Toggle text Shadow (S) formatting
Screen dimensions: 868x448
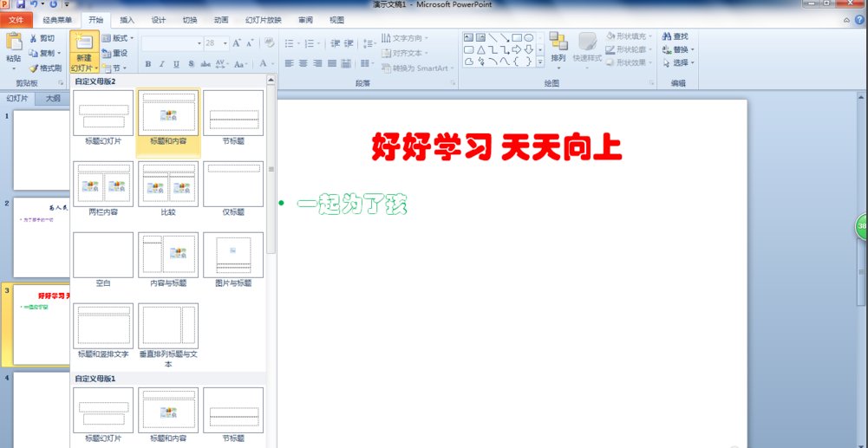point(191,64)
